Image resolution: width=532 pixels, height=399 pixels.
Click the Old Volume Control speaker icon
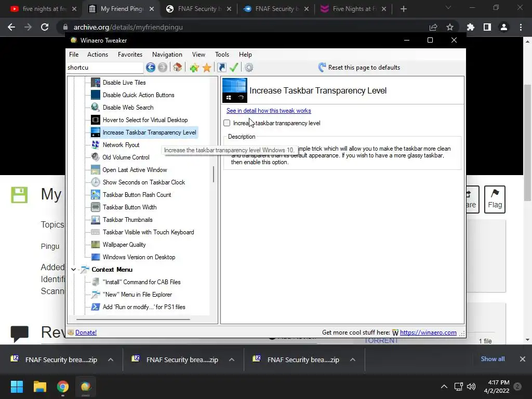(96, 157)
